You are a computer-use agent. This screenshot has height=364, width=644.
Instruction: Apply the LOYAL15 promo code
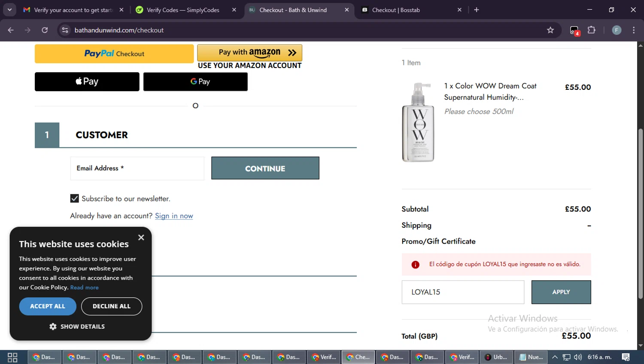561,292
